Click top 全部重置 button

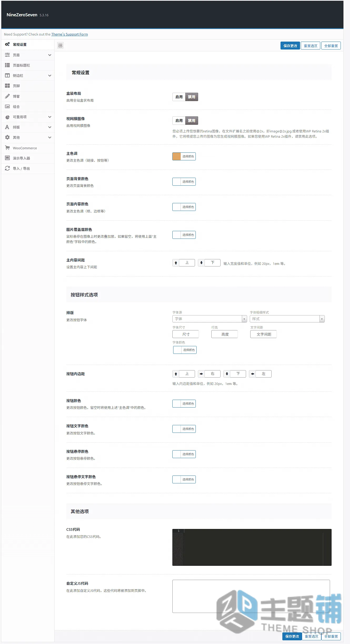point(331,46)
